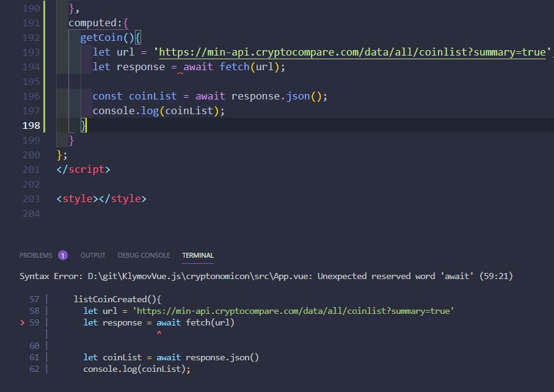Click 'response.json' on editor line 196
Screen dimensions: 554x392
pos(271,96)
